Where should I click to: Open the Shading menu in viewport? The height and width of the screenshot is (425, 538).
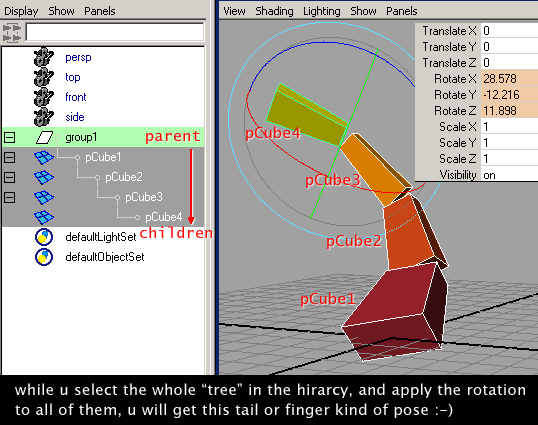(274, 11)
